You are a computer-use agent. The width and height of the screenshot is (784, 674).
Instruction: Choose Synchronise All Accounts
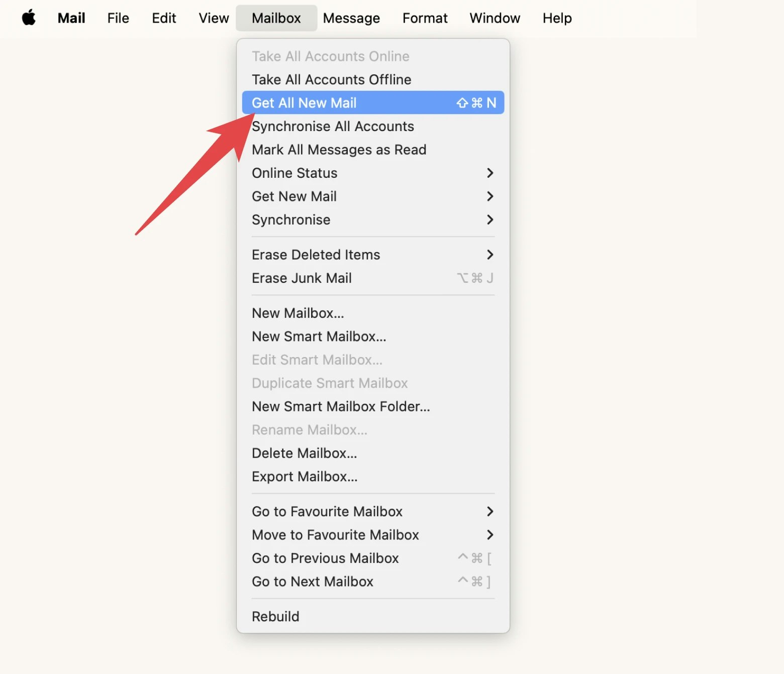coord(373,126)
